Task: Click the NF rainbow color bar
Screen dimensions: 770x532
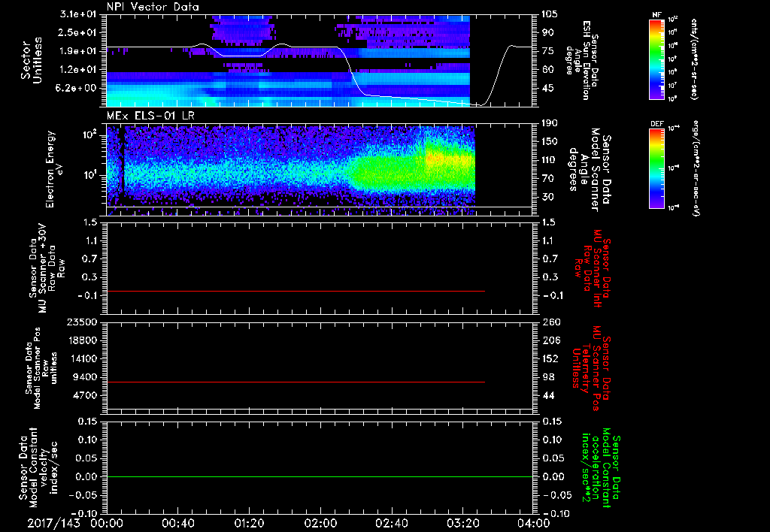Action: (656, 59)
